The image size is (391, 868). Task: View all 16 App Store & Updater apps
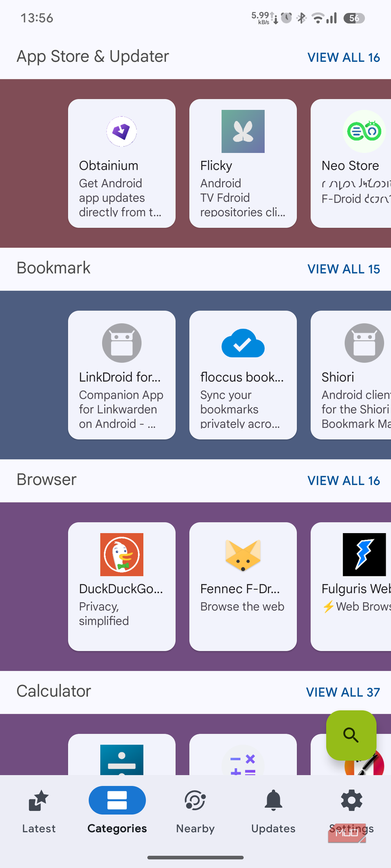click(343, 57)
